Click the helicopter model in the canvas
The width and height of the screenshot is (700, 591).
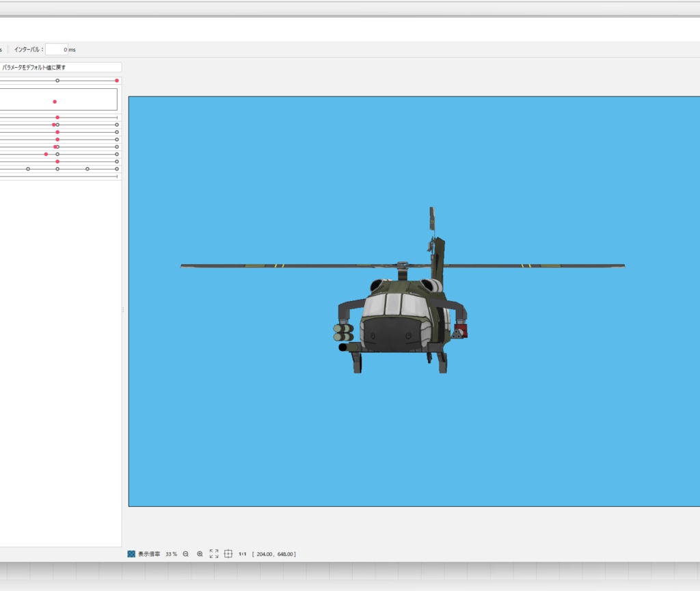pyautogui.click(x=402, y=290)
